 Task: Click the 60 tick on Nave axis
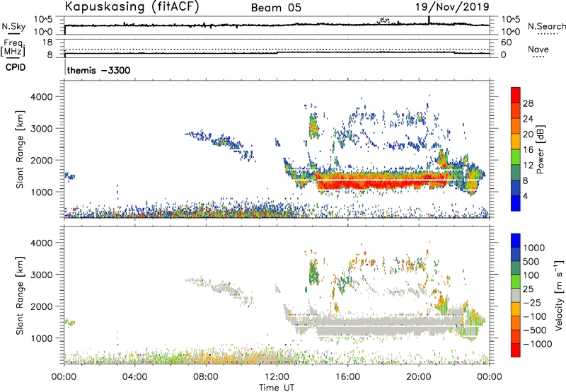click(x=506, y=42)
